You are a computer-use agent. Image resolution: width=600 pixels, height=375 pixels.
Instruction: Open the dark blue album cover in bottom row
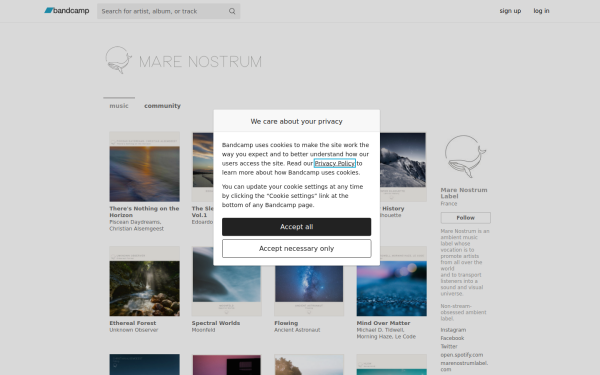[144, 364]
